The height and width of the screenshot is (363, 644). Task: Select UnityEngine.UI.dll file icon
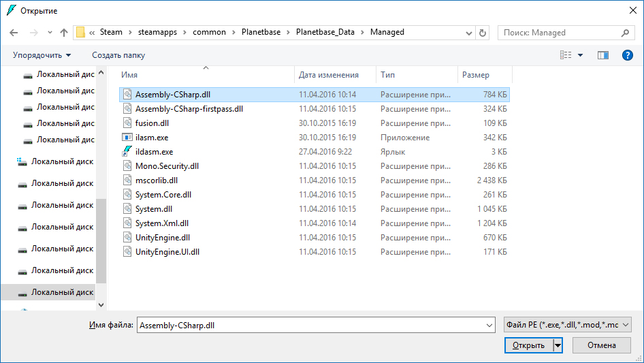click(x=128, y=251)
